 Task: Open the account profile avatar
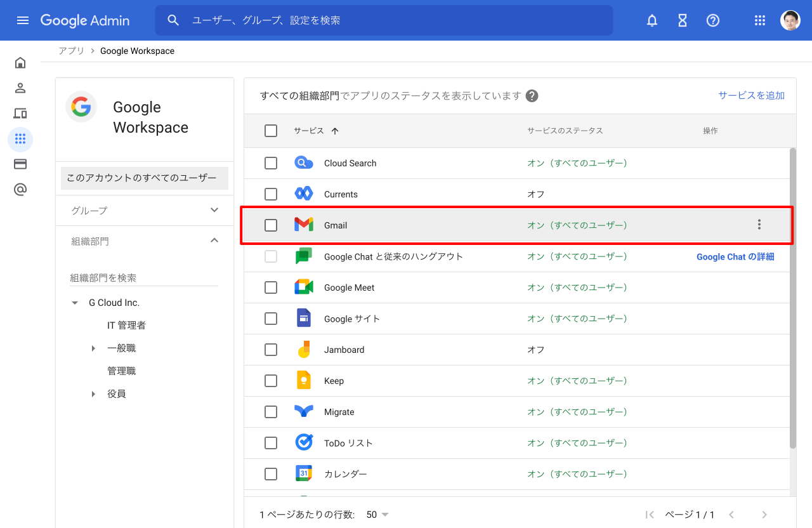[790, 20]
